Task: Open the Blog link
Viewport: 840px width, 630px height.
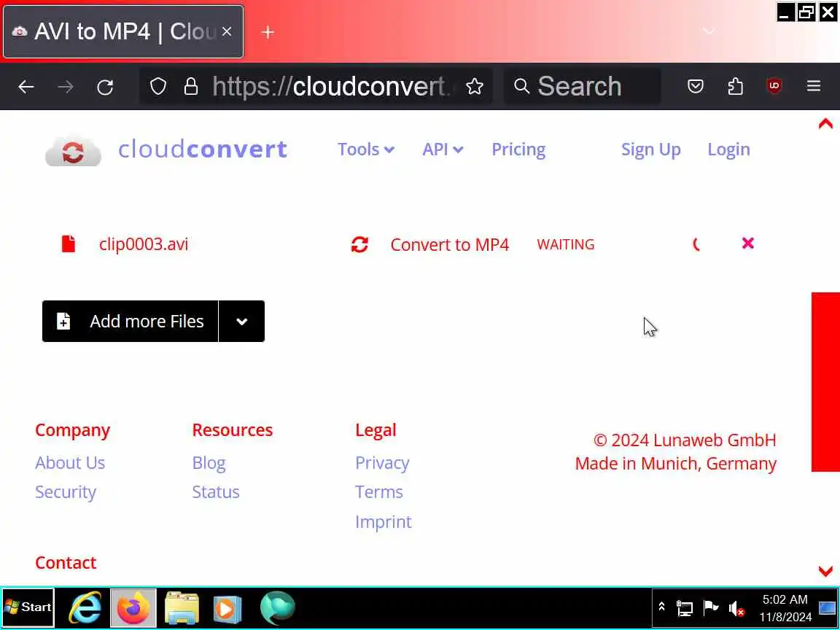Action: (x=209, y=463)
